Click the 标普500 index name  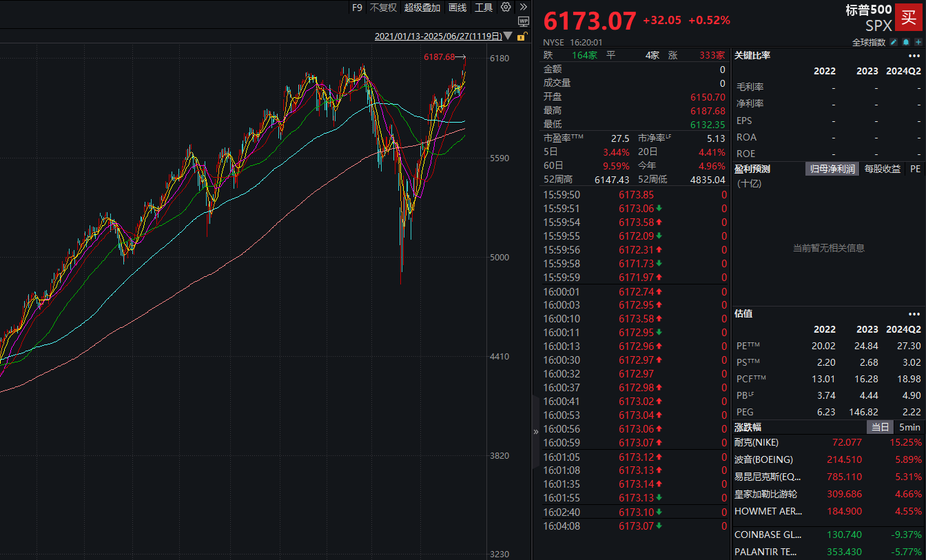pyautogui.click(x=869, y=10)
